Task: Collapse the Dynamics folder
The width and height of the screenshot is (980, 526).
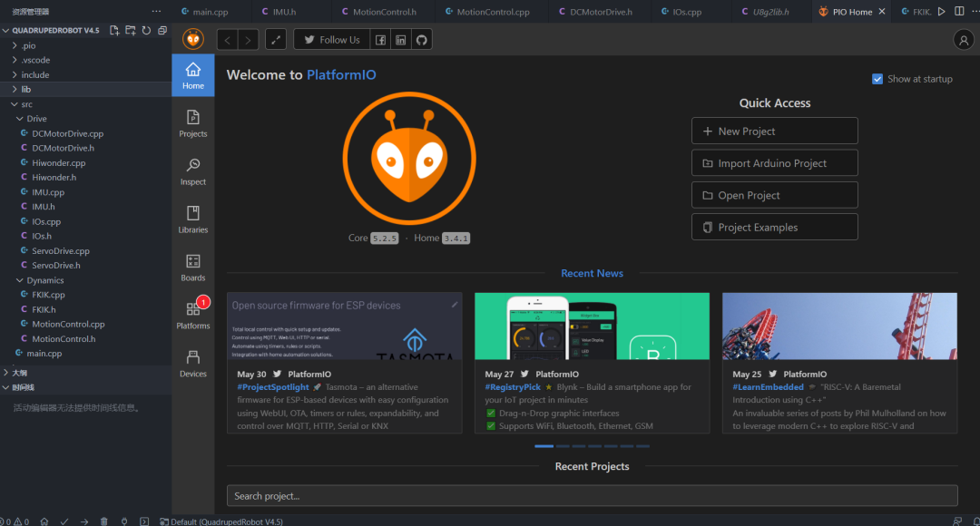Action: click(85, 280)
